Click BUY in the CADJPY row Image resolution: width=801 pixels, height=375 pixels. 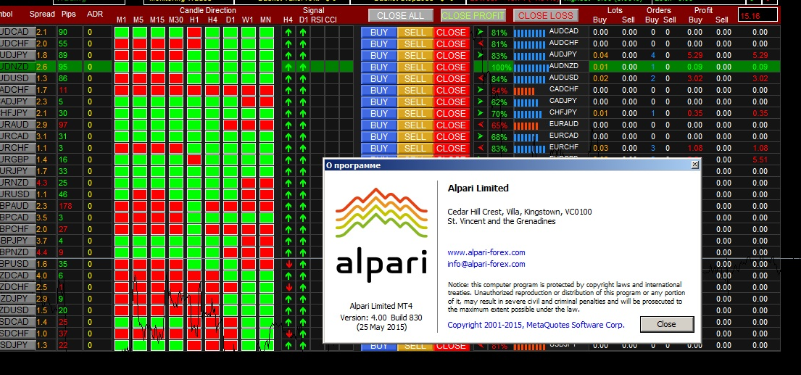tap(379, 102)
